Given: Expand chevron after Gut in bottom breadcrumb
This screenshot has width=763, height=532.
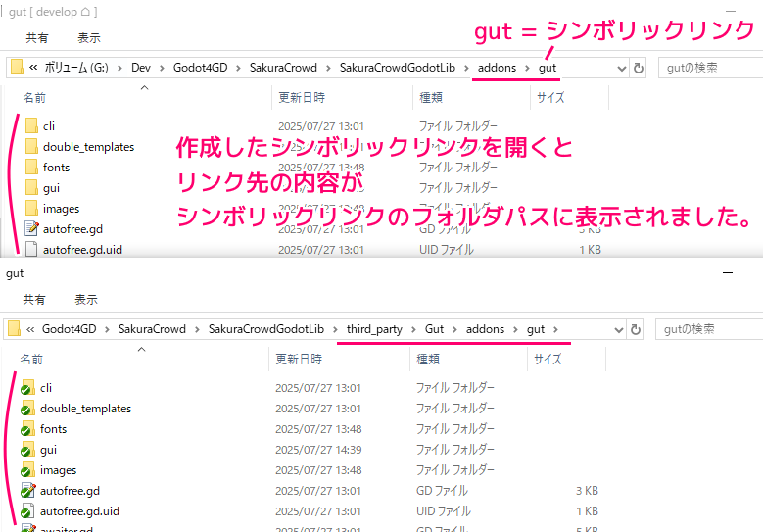Looking at the screenshot, I should click(x=454, y=330).
